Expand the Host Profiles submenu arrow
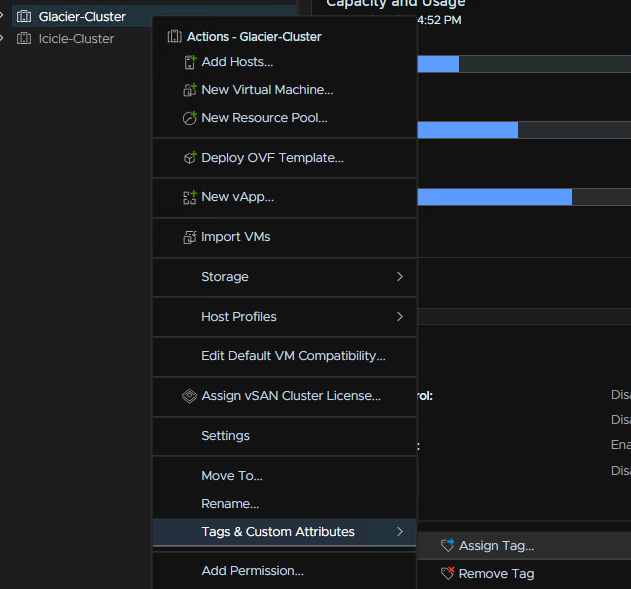 click(x=400, y=317)
